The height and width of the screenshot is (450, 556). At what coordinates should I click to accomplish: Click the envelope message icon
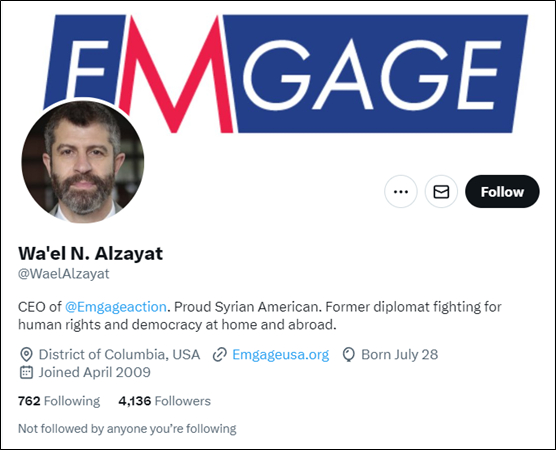[441, 191]
